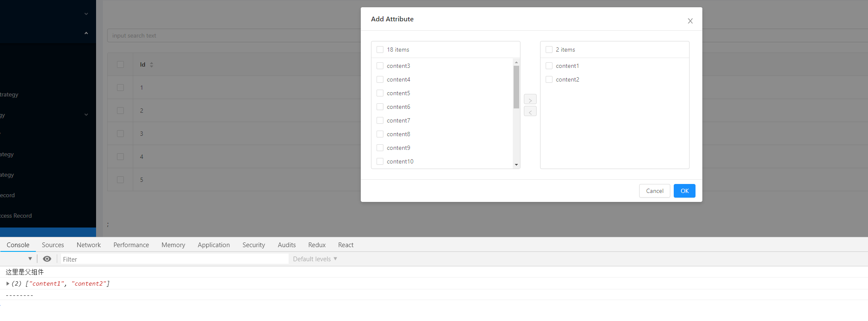Check the content5 checkbox
This screenshot has width=868, height=321.
[380, 93]
